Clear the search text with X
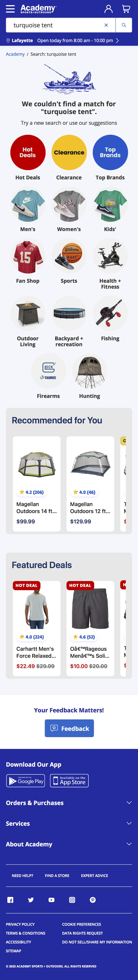This screenshot has height=980, width=138. (x=106, y=25)
